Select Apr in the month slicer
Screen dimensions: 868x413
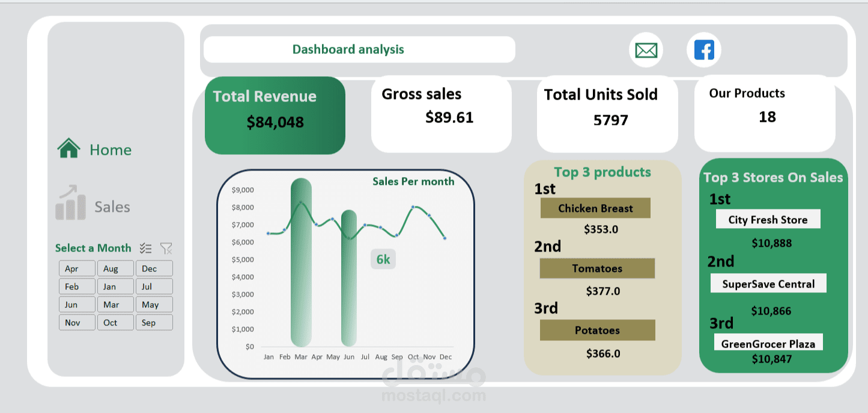[x=77, y=268]
